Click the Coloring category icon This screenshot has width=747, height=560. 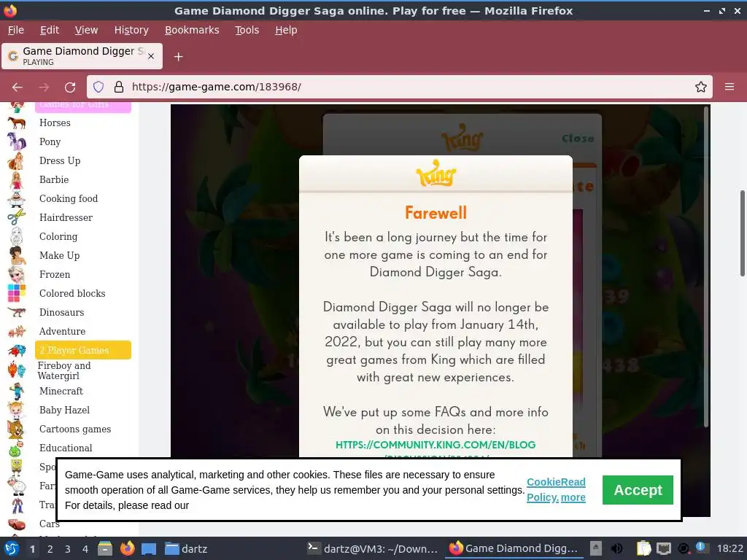point(17,237)
